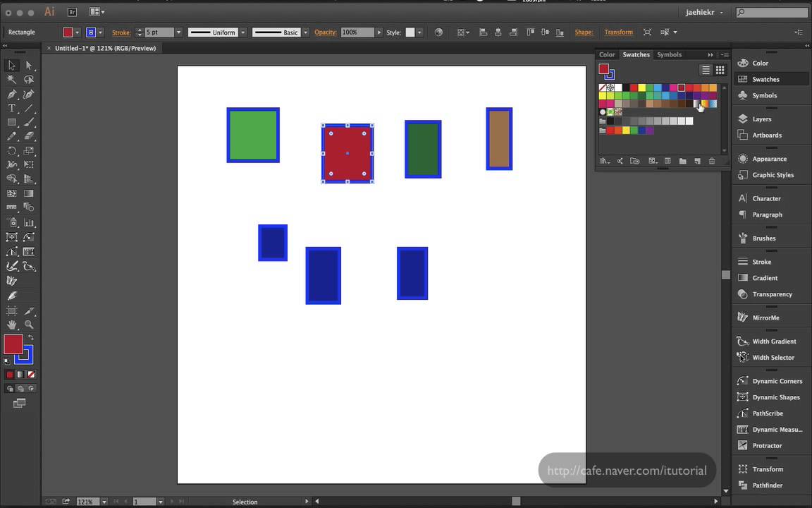This screenshot has width=812, height=508.
Task: Reset default fill and stroke
Action: pyautogui.click(x=7, y=361)
